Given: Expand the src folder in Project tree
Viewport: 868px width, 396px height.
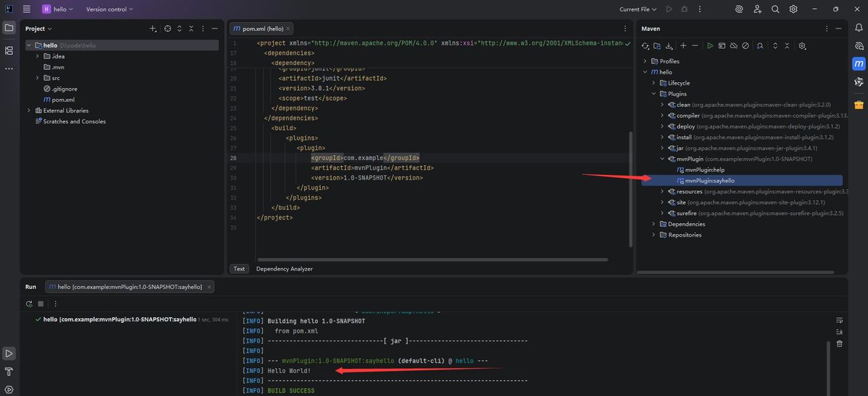Looking at the screenshot, I should [38, 78].
